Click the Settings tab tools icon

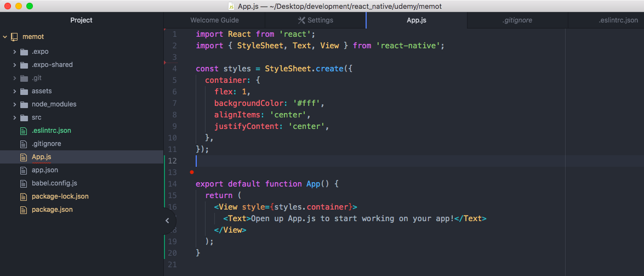[301, 20]
